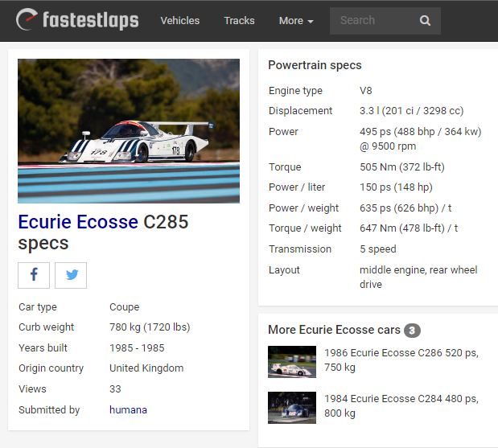Select the United Kingdom origin value
Screen dimensions: 498x448
pos(146,368)
